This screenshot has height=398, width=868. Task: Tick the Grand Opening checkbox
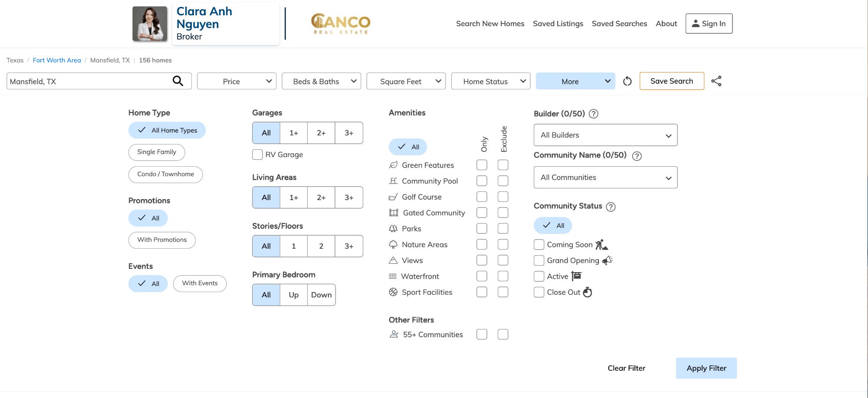click(539, 260)
